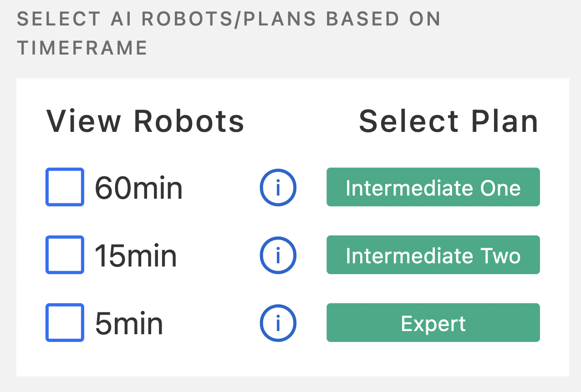Open the info circle next to Intermediate Two
The image size is (581, 392).
click(x=278, y=255)
